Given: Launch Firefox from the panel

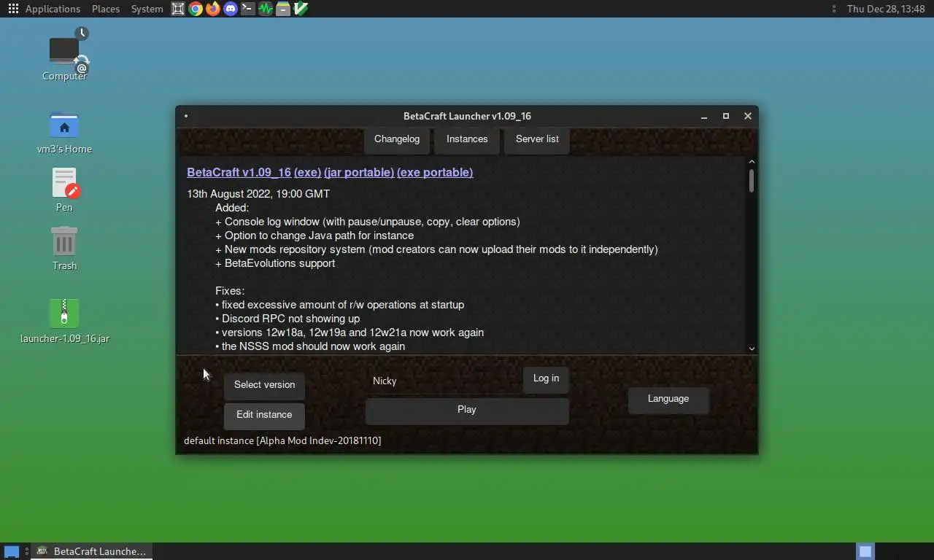Looking at the screenshot, I should point(213,9).
